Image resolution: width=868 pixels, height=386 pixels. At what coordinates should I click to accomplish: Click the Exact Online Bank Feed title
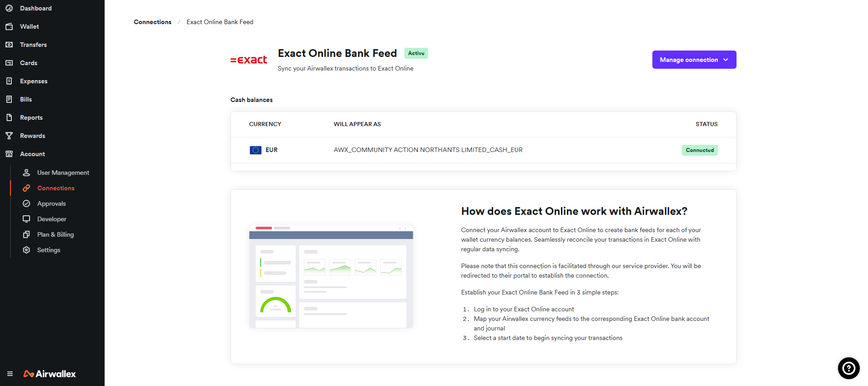click(338, 53)
